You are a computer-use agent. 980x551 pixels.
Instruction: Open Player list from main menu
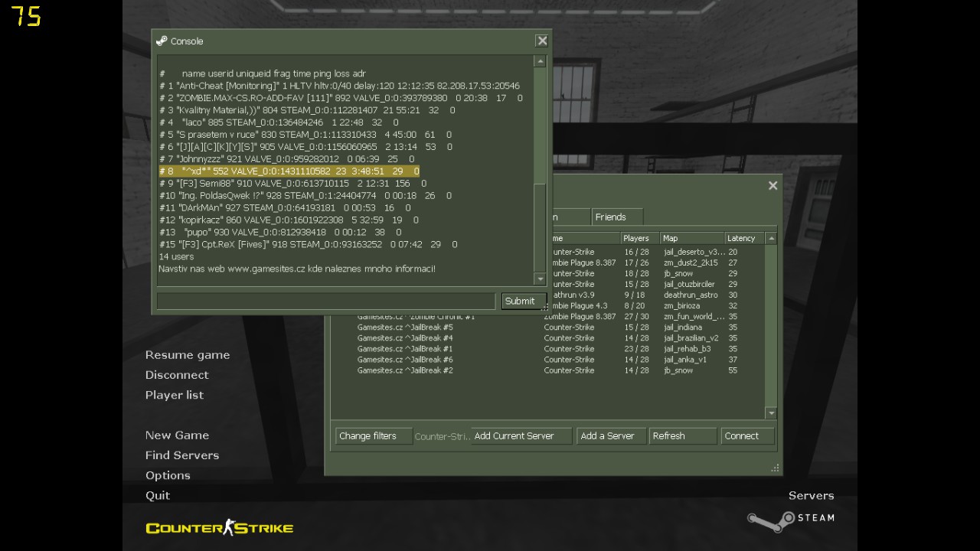(175, 395)
